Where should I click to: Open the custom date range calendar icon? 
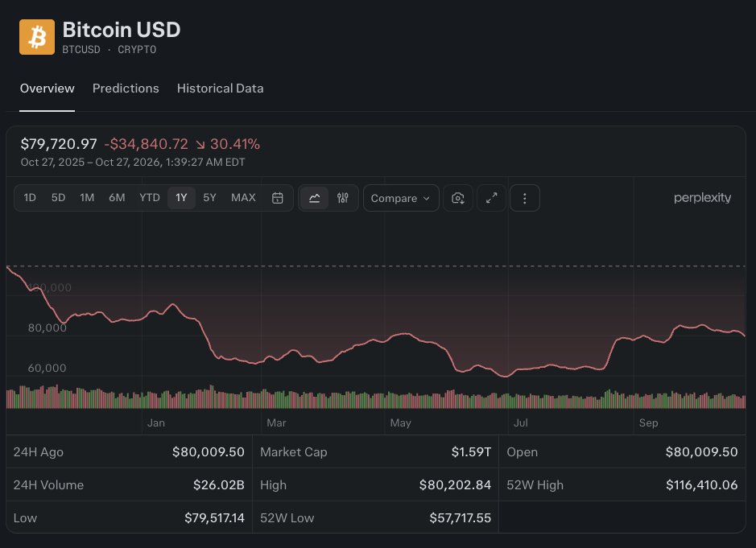[277, 198]
